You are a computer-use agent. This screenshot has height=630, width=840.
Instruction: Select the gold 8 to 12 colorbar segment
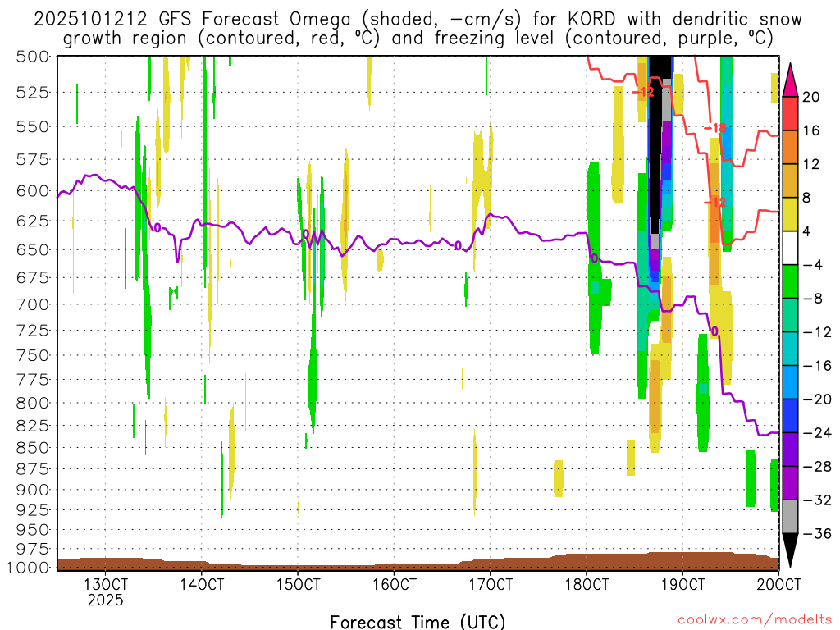coord(790,180)
